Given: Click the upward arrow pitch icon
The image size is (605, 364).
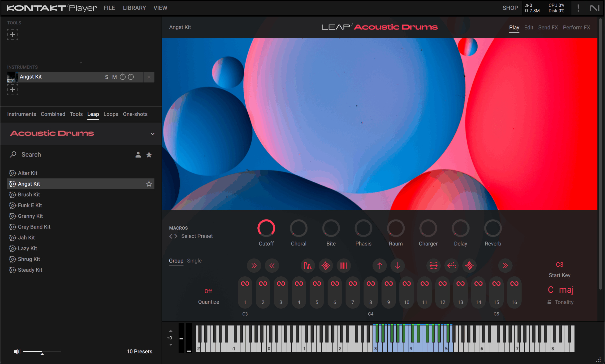Looking at the screenshot, I should click(x=380, y=266).
